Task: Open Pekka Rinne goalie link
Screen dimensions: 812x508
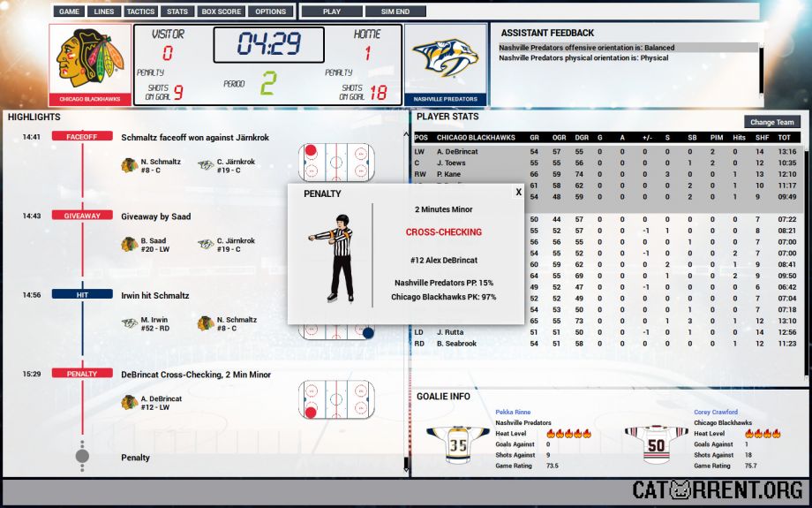Action: pyautogui.click(x=513, y=412)
